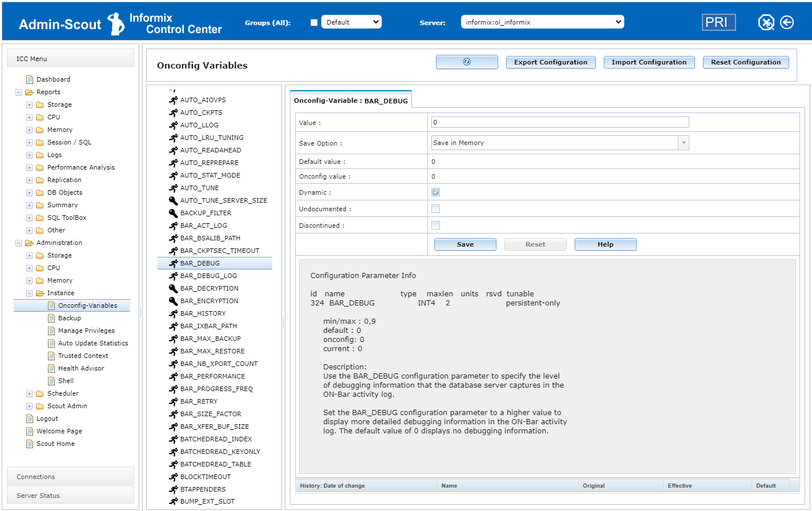Click the Value input field
This screenshot has height=511, width=812.
click(560, 122)
